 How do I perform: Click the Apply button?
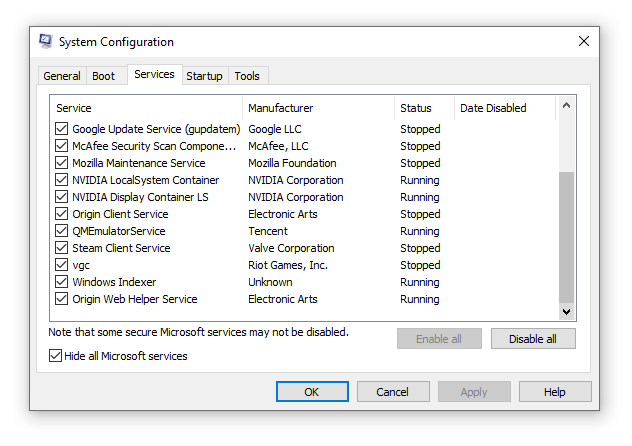(474, 392)
